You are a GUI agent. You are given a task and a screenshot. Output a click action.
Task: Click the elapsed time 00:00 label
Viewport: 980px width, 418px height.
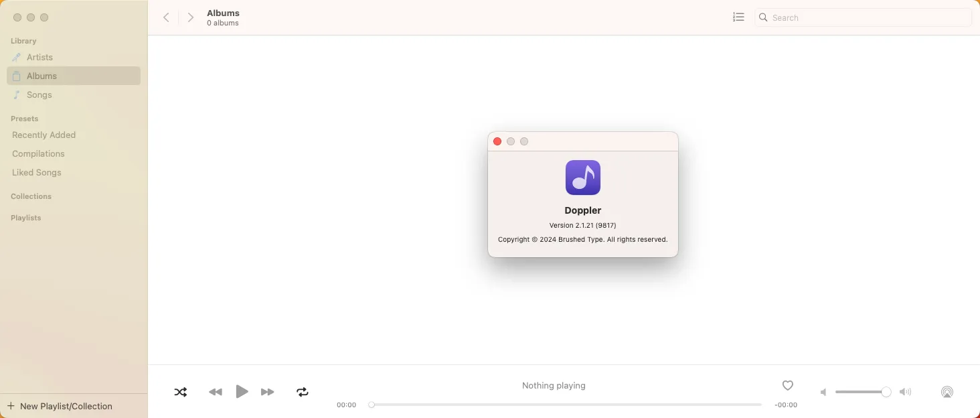[x=347, y=405]
